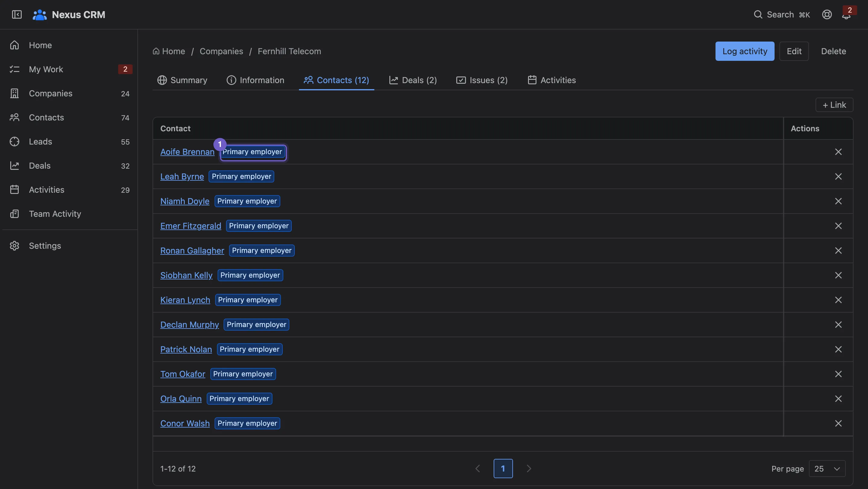The image size is (868, 489).
Task: Click the Edit button
Action: tap(794, 51)
